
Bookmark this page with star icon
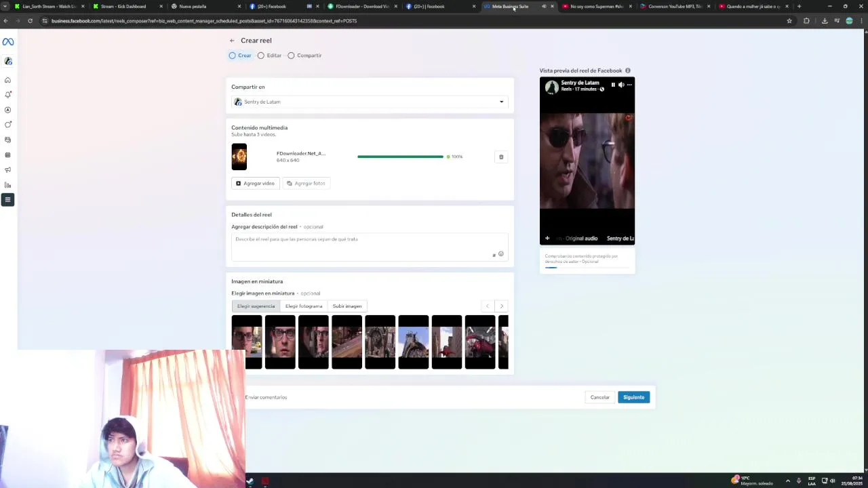(789, 20)
